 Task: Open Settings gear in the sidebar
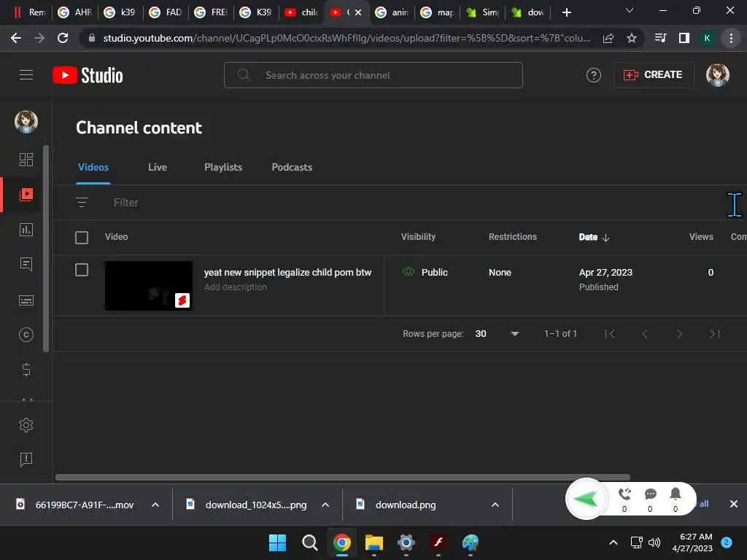[26, 425]
